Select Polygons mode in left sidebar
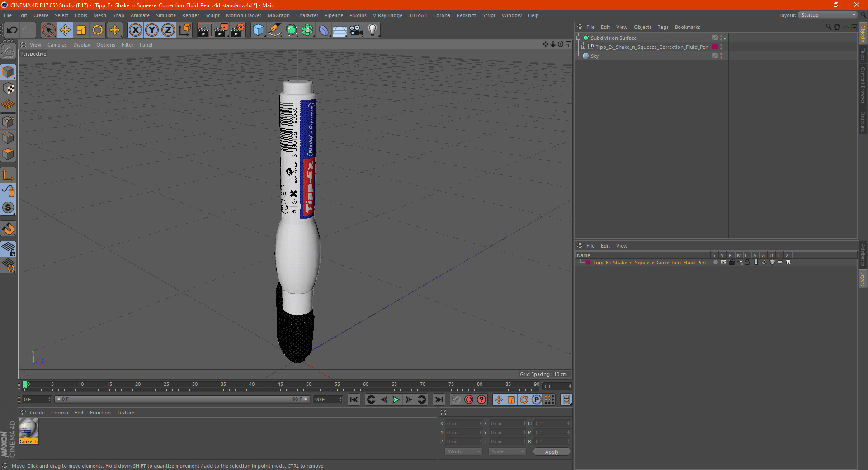The image size is (868, 470). (x=8, y=154)
